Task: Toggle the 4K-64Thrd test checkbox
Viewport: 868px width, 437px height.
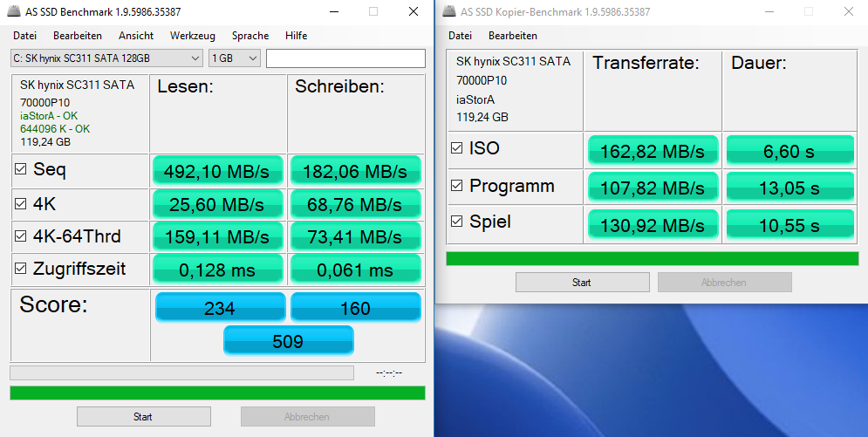Action: (21, 236)
